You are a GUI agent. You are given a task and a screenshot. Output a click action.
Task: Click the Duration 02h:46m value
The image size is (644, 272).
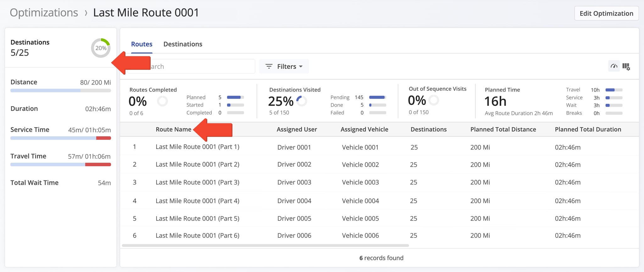tap(98, 109)
